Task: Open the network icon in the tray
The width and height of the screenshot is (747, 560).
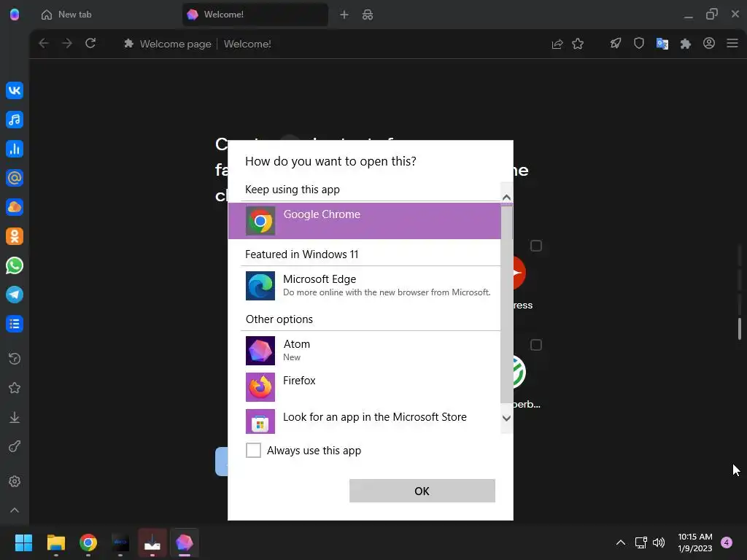Action: 640,542
